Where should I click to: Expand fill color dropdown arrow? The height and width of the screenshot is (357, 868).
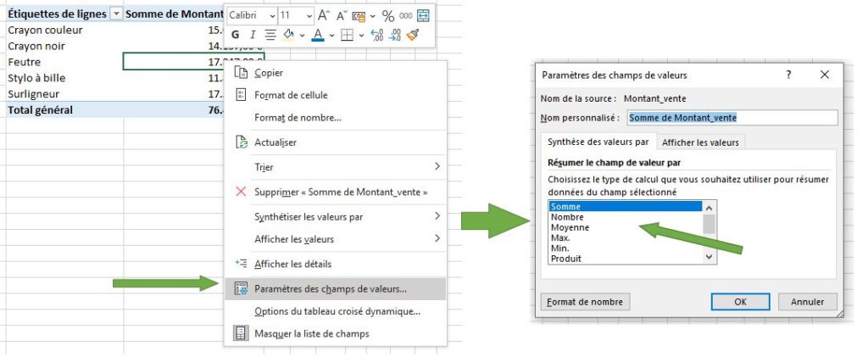tap(303, 36)
